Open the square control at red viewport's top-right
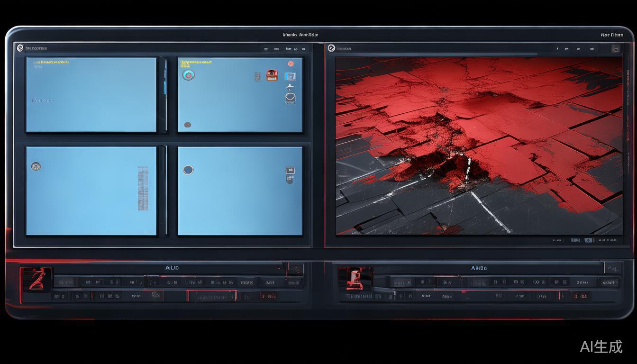This screenshot has width=637, height=364. point(615,48)
